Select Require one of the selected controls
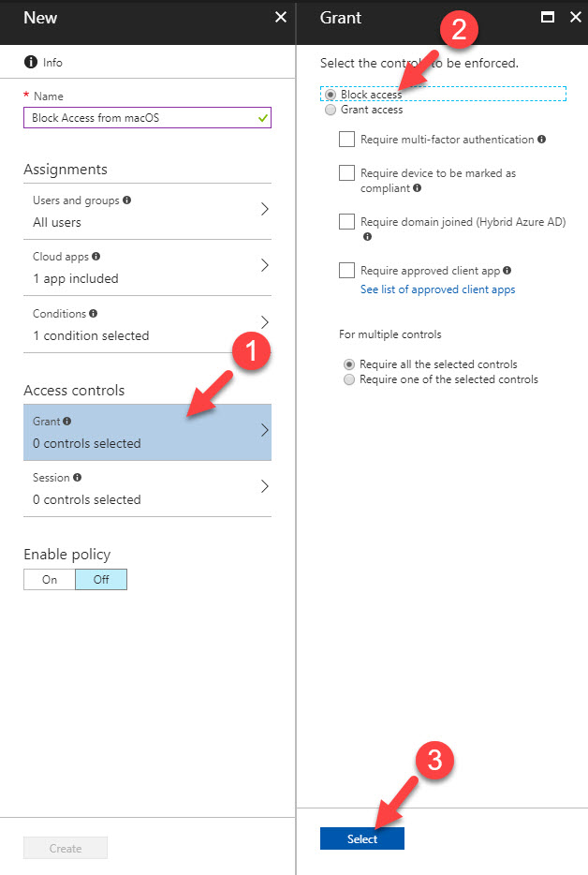Image resolution: width=588 pixels, height=875 pixels. tap(349, 379)
